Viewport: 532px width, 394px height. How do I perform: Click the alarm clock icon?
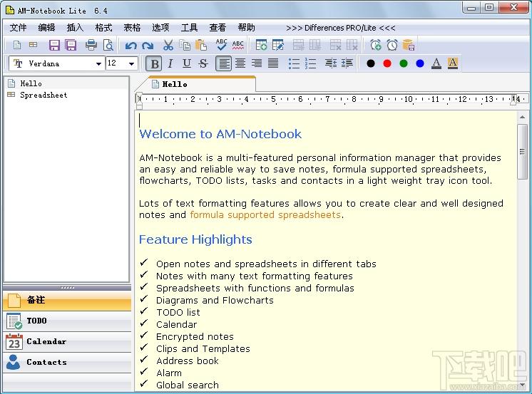(x=392, y=45)
